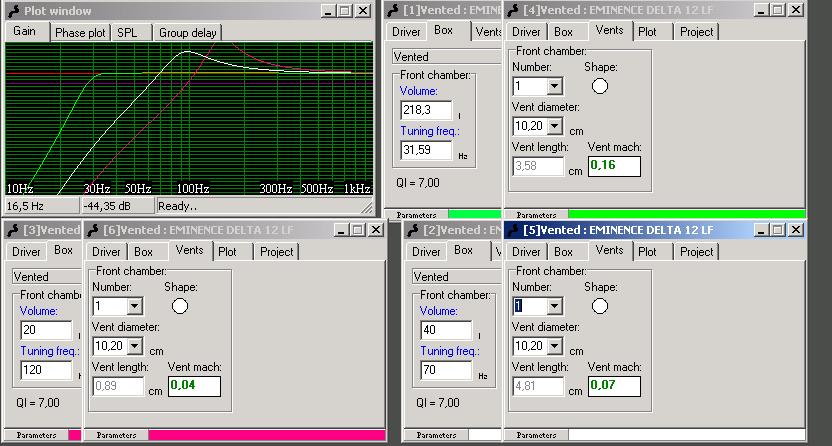The height and width of the screenshot is (446, 832).
Task: Open Driver tab in window [1]
Action: point(406,32)
